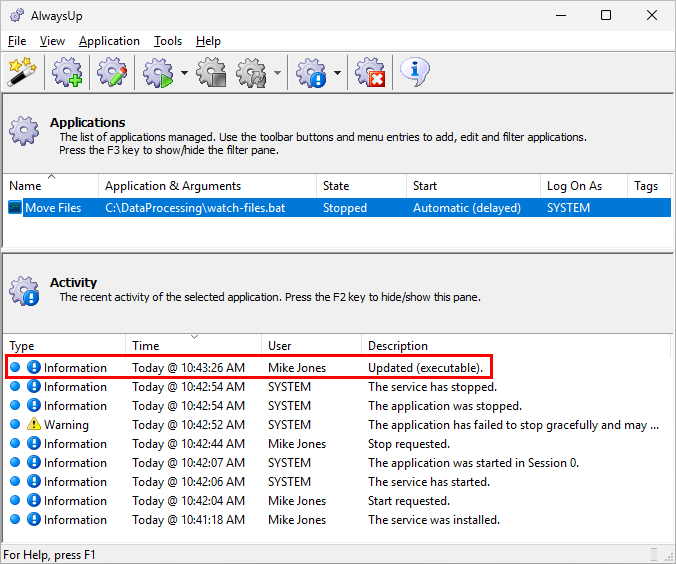The image size is (676, 564).
Task: Click the Stopped state cell
Action: (344, 208)
